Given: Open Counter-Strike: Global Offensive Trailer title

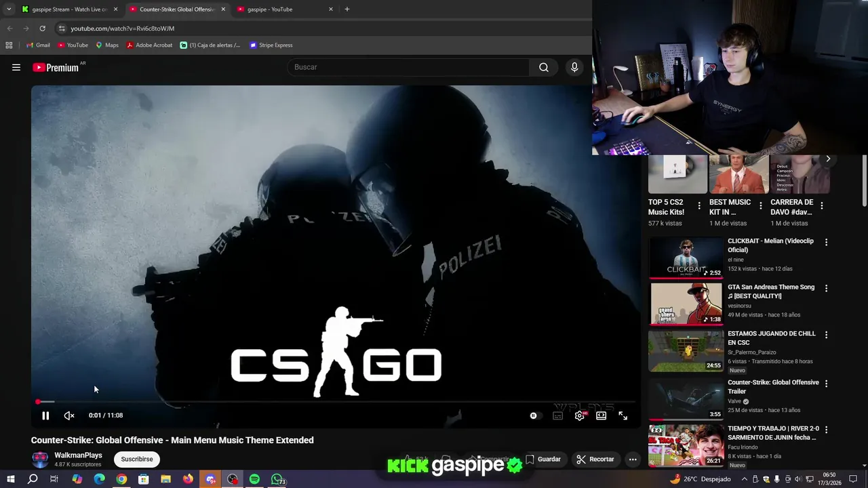Looking at the screenshot, I should point(773,387).
